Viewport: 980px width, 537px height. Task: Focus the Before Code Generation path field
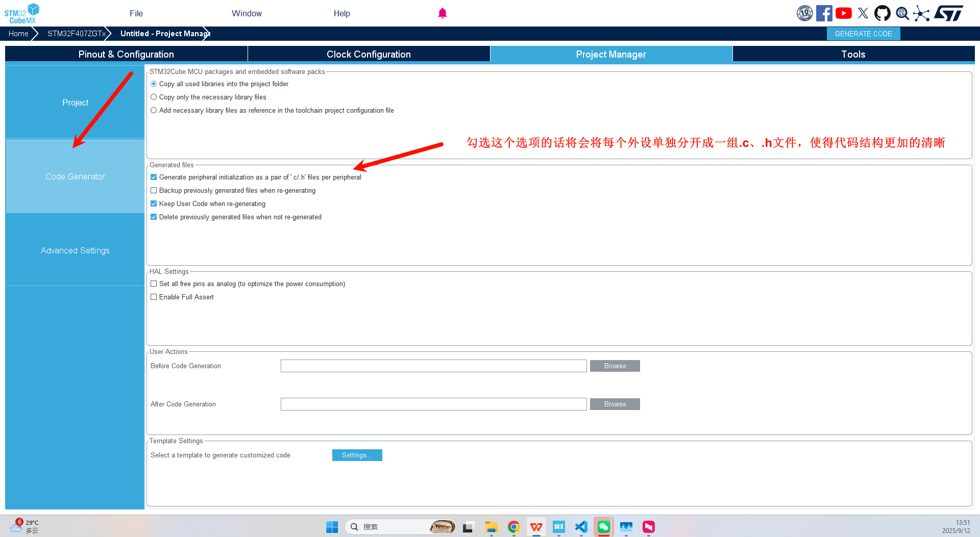point(434,366)
